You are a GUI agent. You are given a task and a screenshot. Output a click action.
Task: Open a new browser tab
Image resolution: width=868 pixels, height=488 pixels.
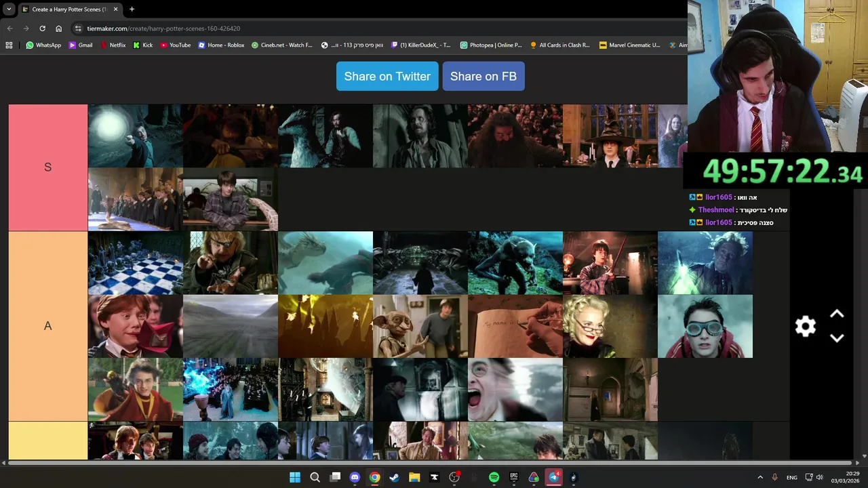click(x=132, y=9)
